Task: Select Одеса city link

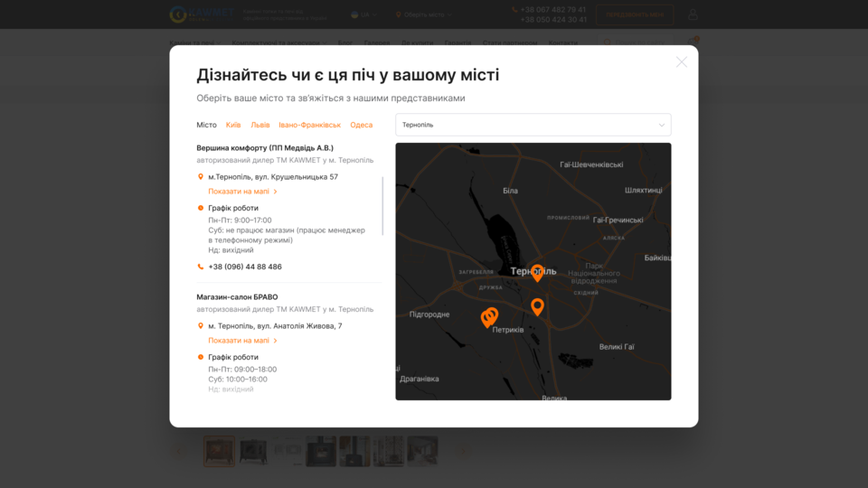Action: [x=362, y=125]
